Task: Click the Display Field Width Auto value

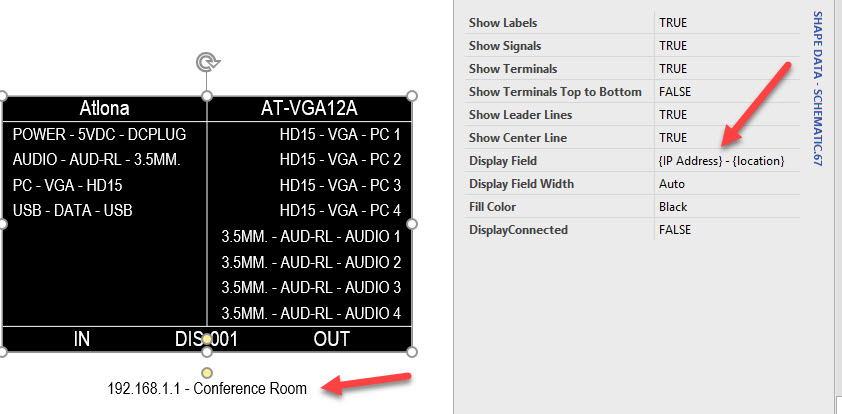Action: [x=672, y=184]
